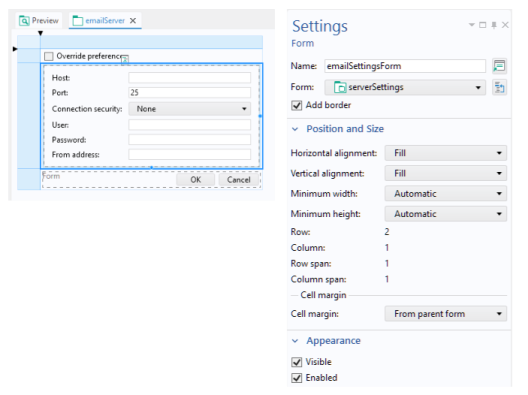Click the Cancel button
The width and height of the screenshot is (528, 395).
pyautogui.click(x=239, y=179)
